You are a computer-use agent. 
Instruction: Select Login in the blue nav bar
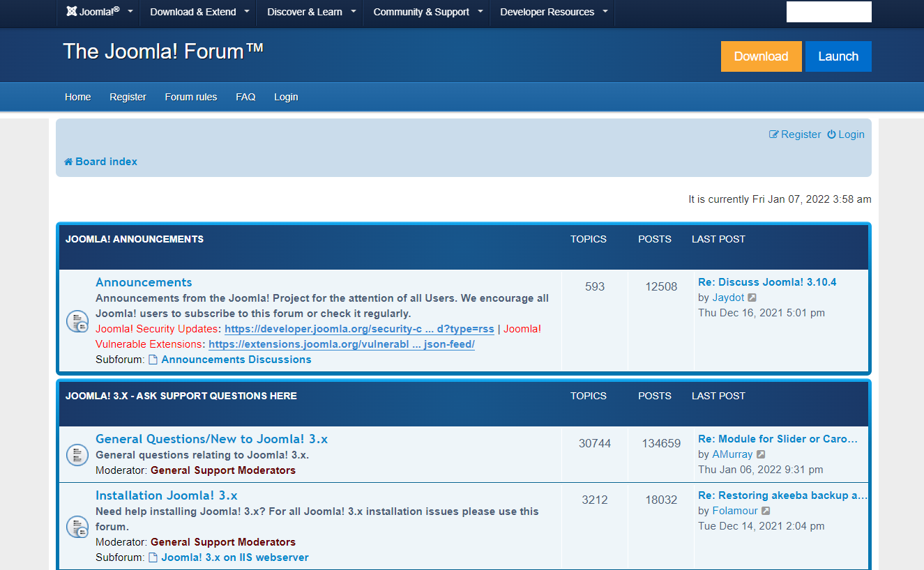point(286,97)
